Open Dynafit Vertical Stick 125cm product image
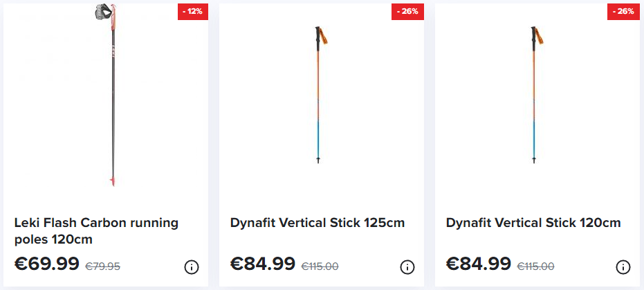This screenshot has width=644, height=290. click(x=321, y=96)
